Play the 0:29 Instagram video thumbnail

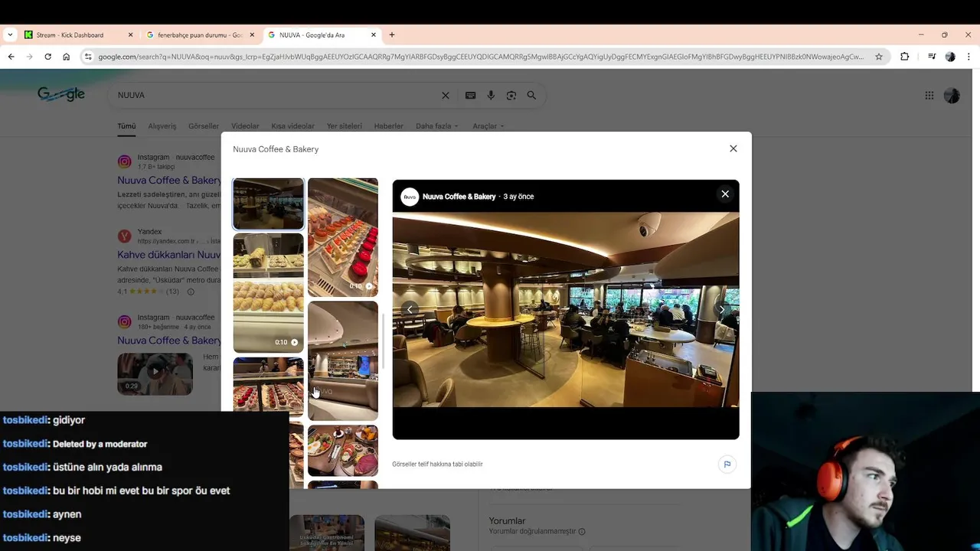tap(155, 373)
